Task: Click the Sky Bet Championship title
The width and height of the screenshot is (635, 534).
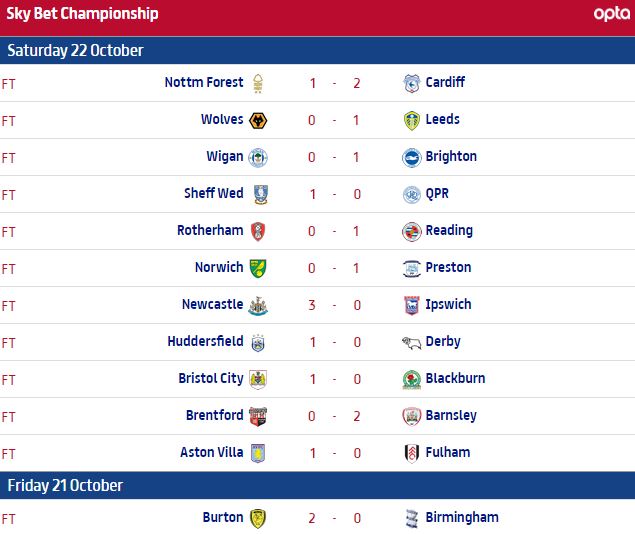Action: 82,14
